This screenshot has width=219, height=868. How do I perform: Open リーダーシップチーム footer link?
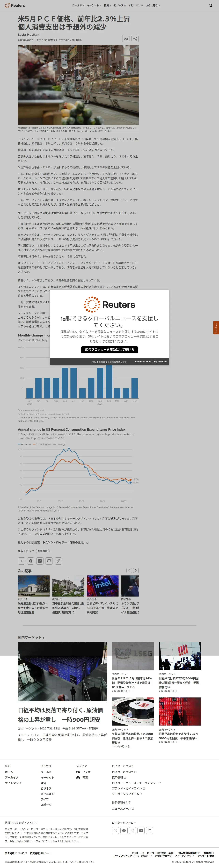pyautogui.click(x=127, y=793)
